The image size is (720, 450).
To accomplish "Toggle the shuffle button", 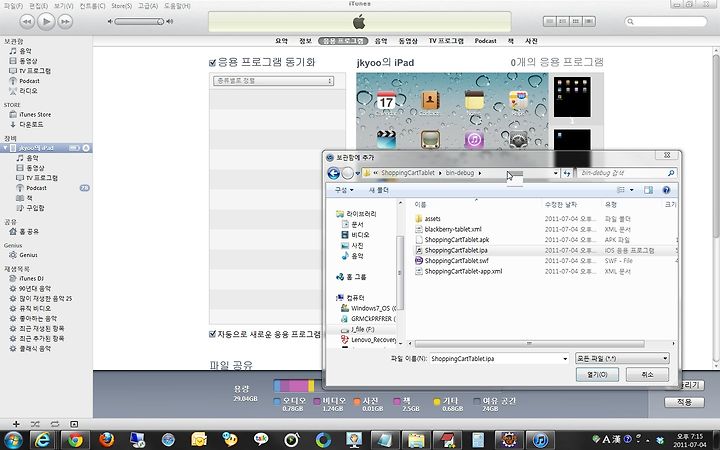I will pos(35,424).
